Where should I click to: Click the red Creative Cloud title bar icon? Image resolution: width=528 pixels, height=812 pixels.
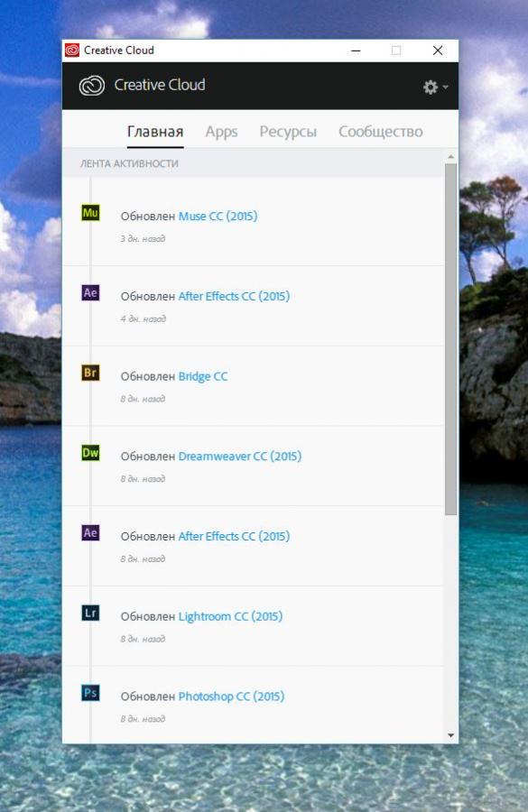72,51
